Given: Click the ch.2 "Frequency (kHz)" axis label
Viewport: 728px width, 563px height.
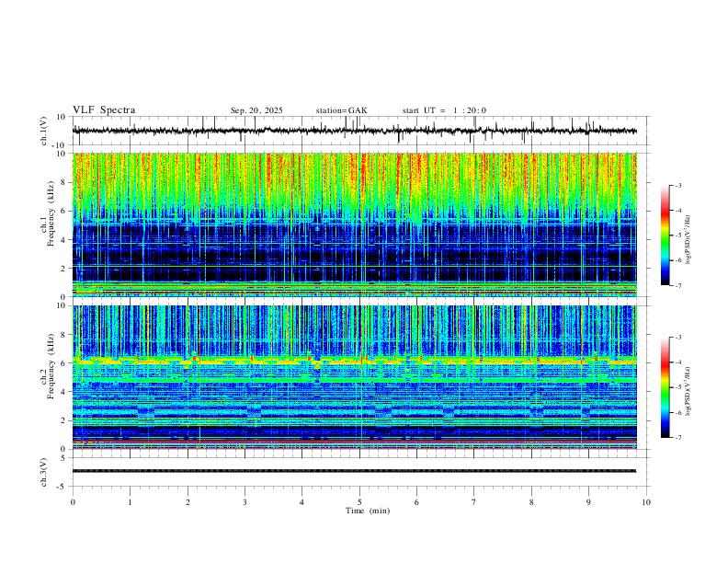Looking at the screenshot, I should point(51,366).
